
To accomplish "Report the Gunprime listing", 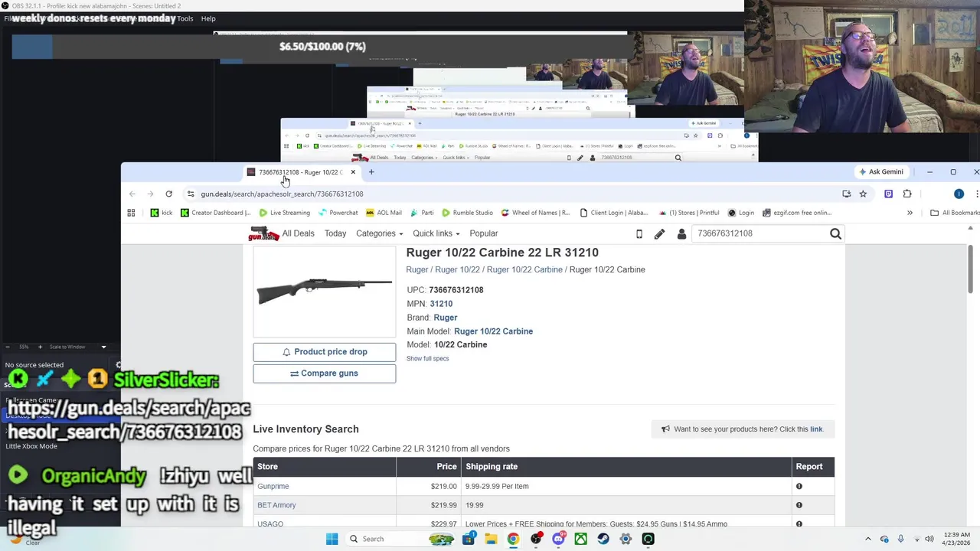I will 799,486.
